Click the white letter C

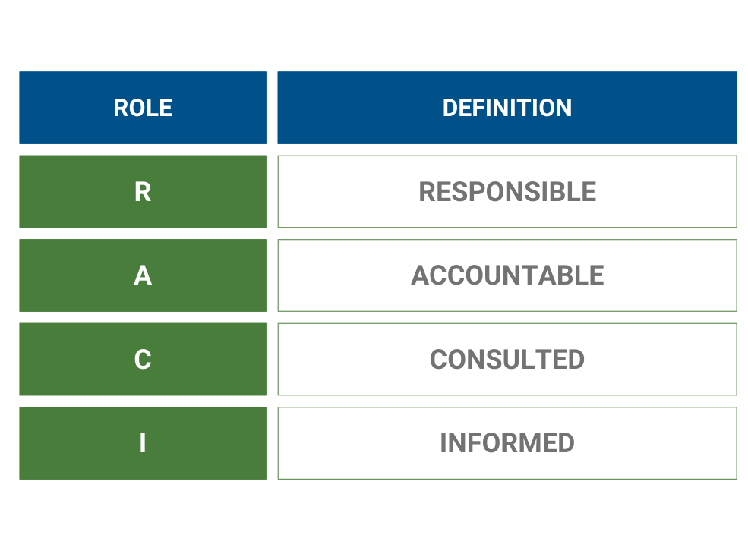click(143, 359)
